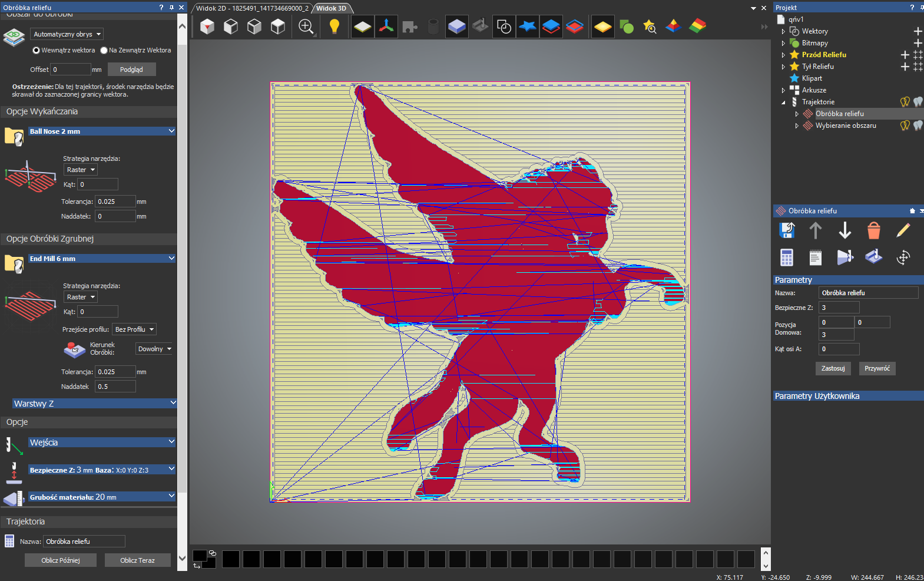Viewport: 924px width, 581px height.
Task: Click the Przywróć button
Action: point(877,368)
